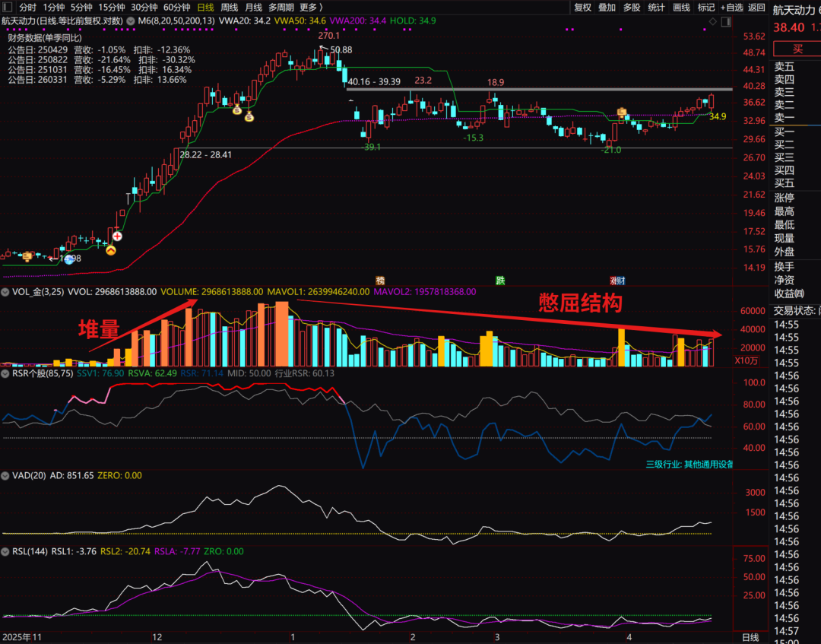This screenshot has height=644, width=821.
Task: Add stock via +自选 button
Action: (x=732, y=8)
